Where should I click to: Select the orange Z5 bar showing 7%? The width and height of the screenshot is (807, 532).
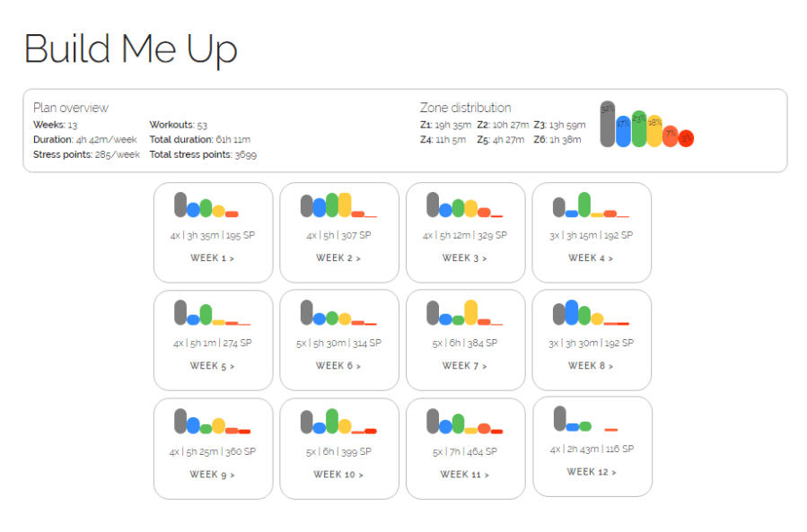tap(671, 136)
